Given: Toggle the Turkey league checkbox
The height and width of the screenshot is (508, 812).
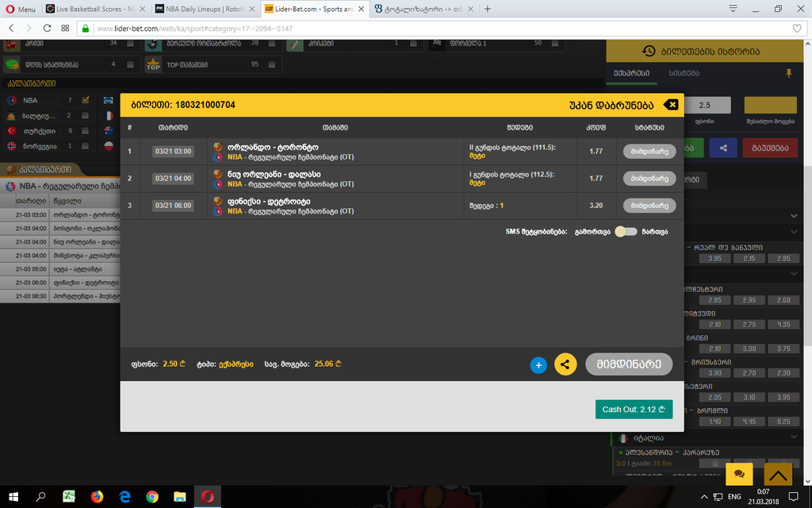Looking at the screenshot, I should [x=86, y=131].
